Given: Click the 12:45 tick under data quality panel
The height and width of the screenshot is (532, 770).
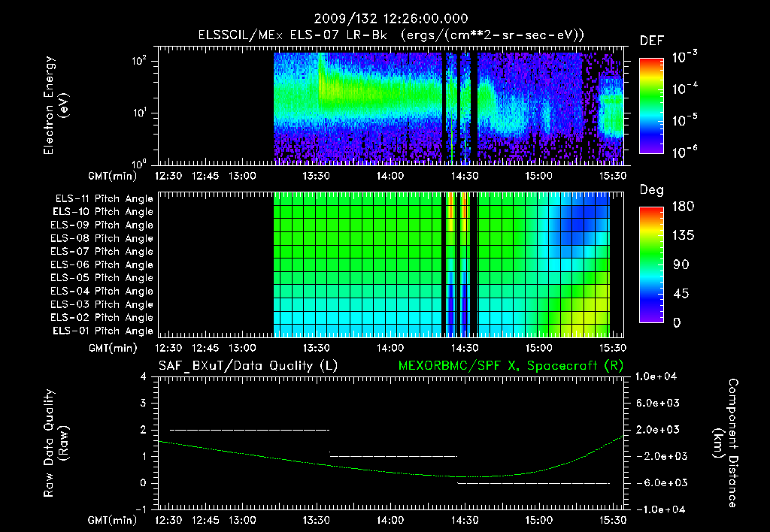Looking at the screenshot, I should click(x=205, y=520).
